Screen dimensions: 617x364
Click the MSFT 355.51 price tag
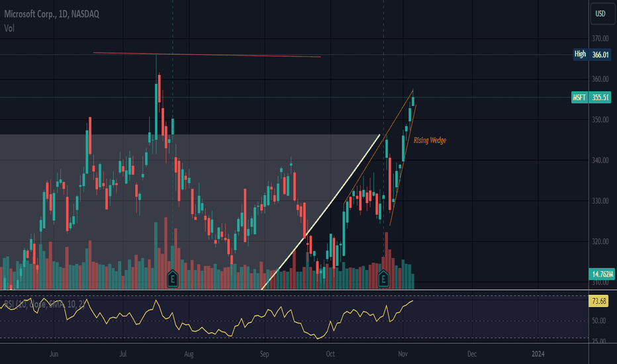[x=591, y=97]
